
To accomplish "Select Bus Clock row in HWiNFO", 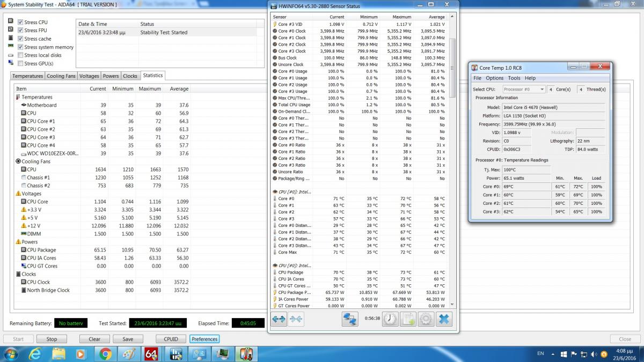I will pyautogui.click(x=359, y=58).
